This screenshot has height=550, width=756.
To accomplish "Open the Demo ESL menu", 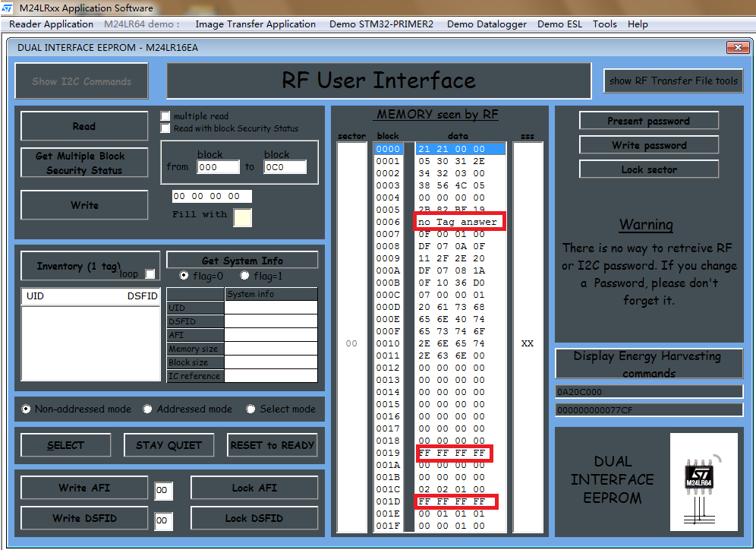I will pos(559,24).
